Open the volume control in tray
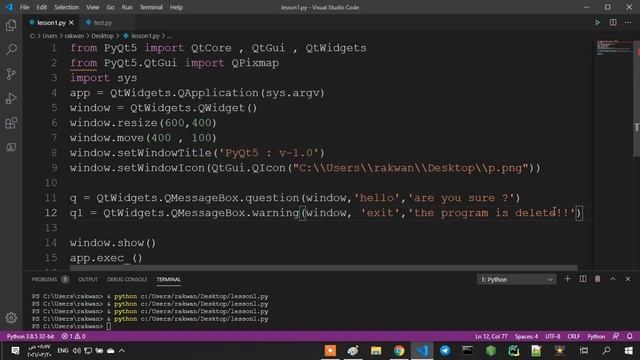Image resolution: width=640 pixels, height=360 pixels. coord(76,351)
